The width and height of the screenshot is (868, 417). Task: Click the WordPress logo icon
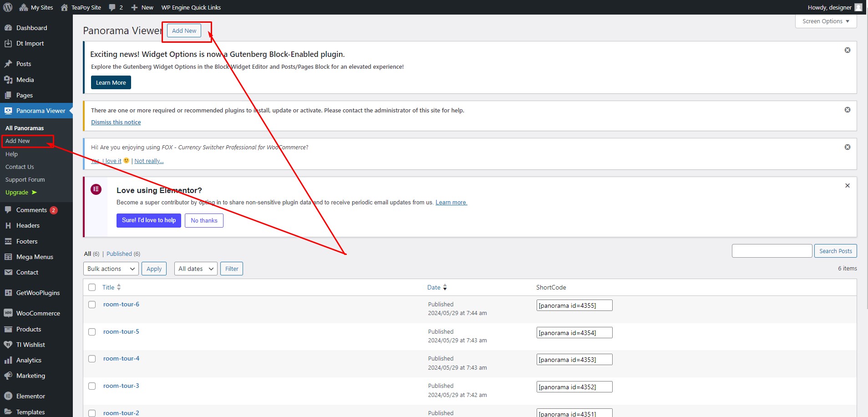pos(8,7)
